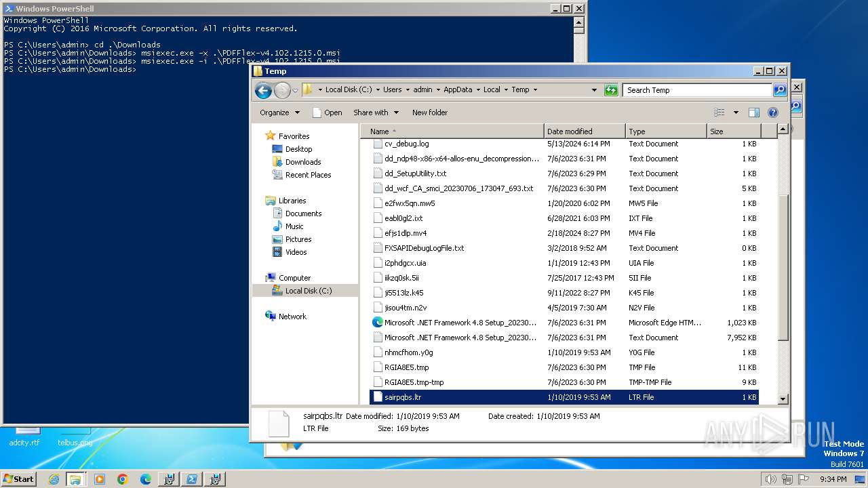Select Computer in navigation pane
Image resolution: width=868 pixels, height=488 pixels.
coord(294,278)
